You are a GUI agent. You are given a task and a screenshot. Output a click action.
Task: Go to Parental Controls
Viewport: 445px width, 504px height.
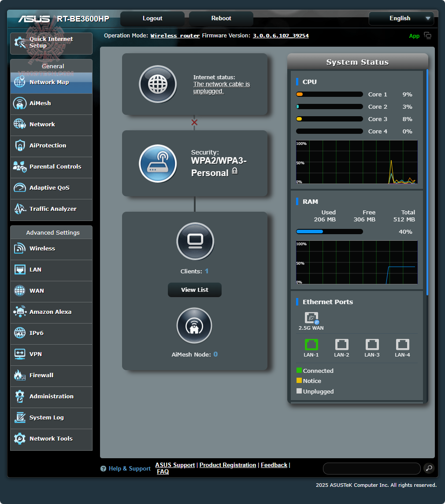(x=51, y=167)
